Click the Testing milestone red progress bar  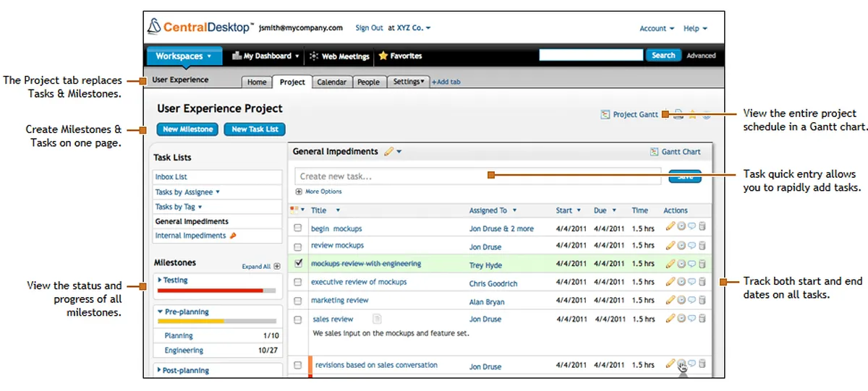point(210,291)
